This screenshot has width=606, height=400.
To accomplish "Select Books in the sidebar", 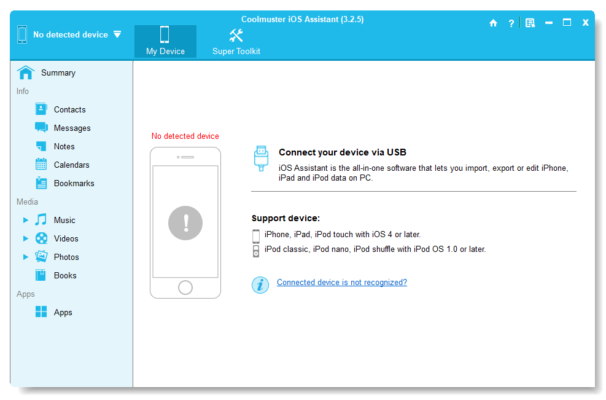I will click(65, 275).
